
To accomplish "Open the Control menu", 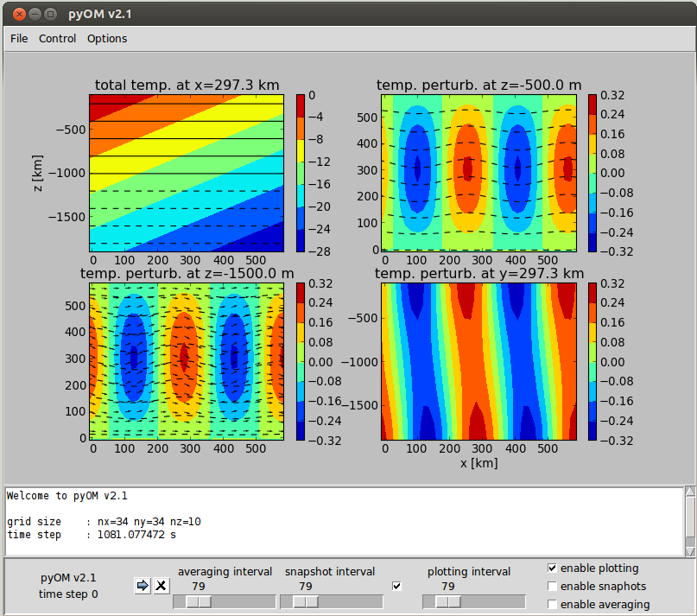I will [58, 39].
